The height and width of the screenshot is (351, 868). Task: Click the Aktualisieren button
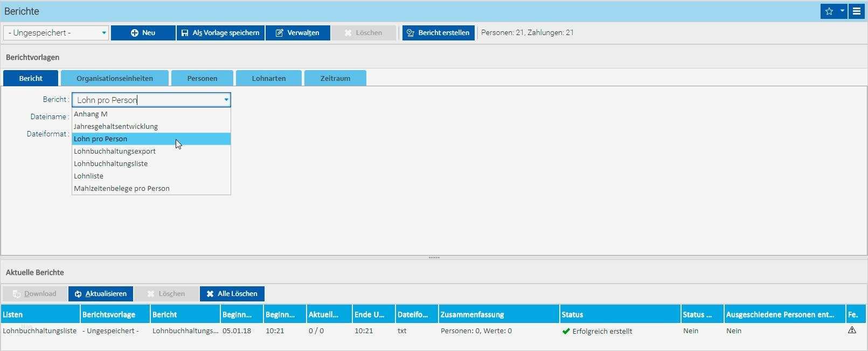click(101, 294)
